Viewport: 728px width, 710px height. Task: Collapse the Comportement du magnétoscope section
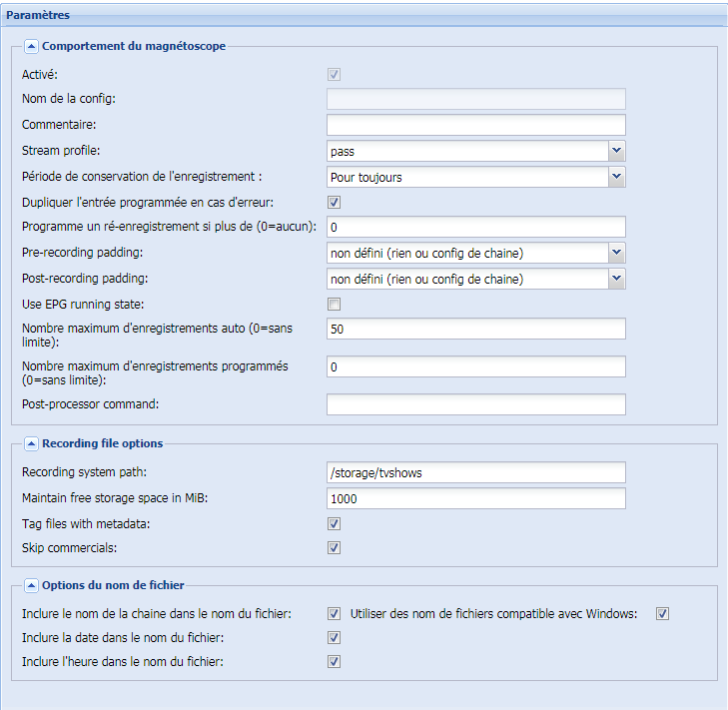click(x=31, y=47)
